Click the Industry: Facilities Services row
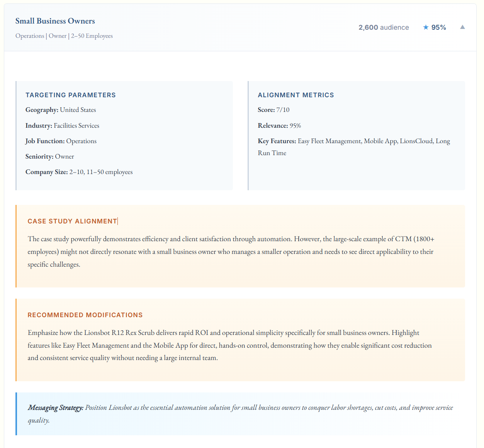Image resolution: width=484 pixels, height=448 pixels. coord(62,126)
